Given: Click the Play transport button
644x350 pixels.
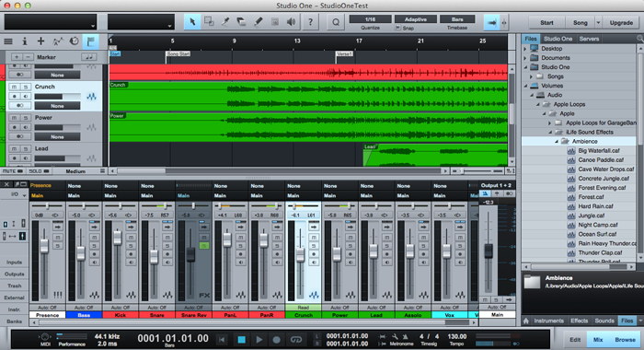Looking at the screenshot, I should (x=259, y=340).
